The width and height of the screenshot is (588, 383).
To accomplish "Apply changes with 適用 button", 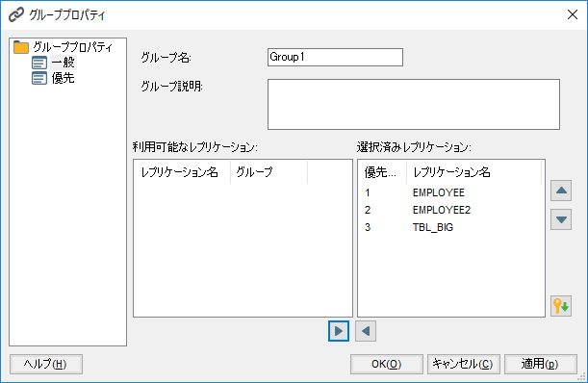I will (541, 364).
